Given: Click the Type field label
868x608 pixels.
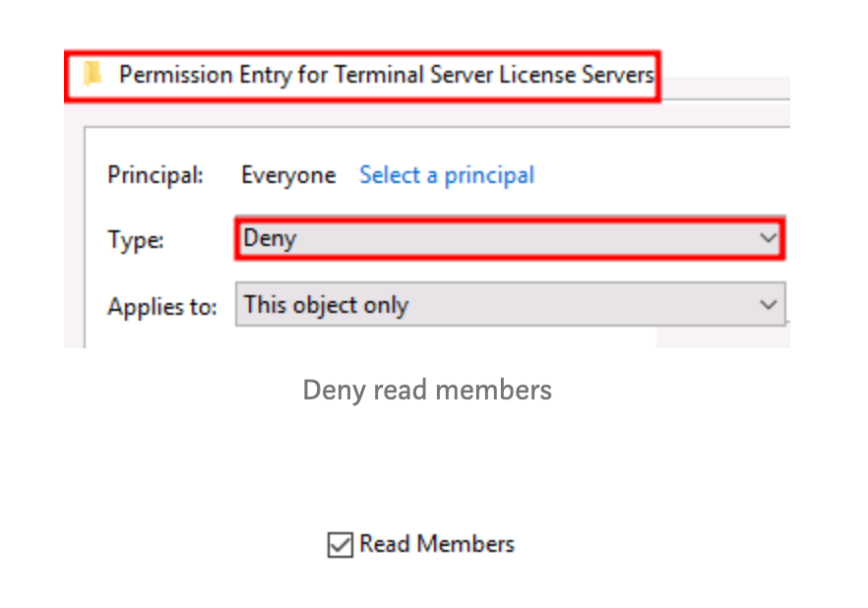Looking at the screenshot, I should coord(136,239).
